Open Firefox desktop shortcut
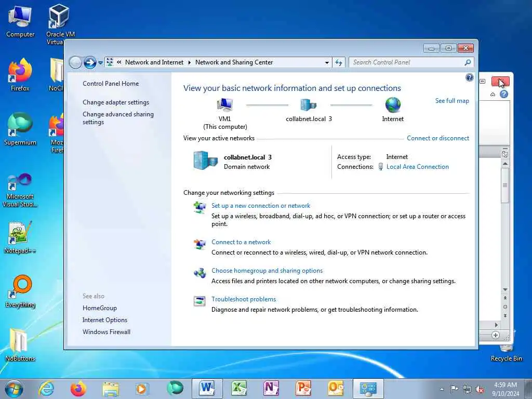Viewport: 532px width, 399px height. (20, 75)
